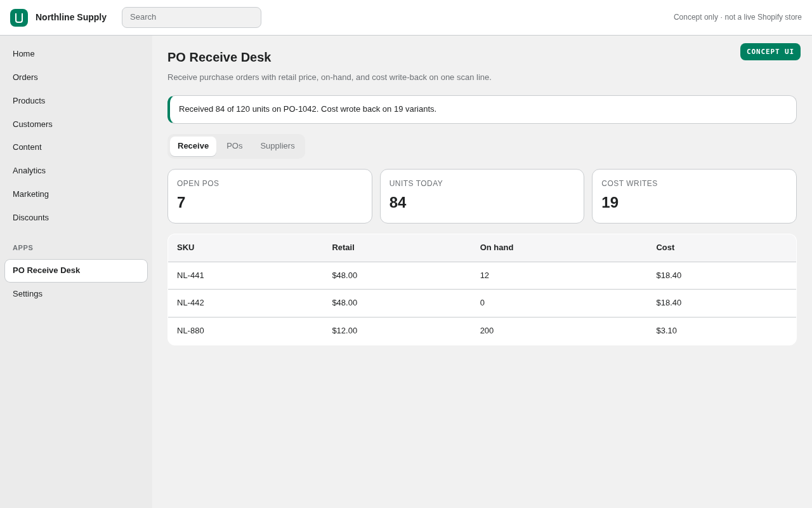Switch to the Suppliers tab

pos(277,146)
